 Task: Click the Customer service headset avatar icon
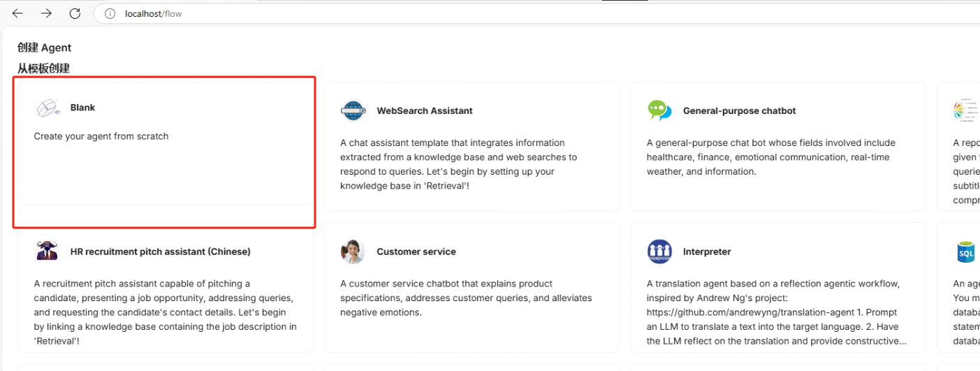click(353, 252)
